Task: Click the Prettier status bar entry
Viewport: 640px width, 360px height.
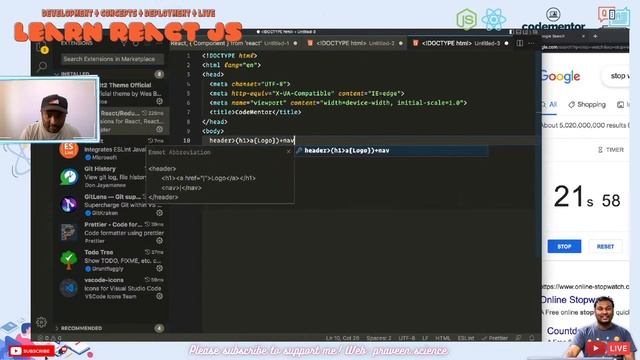Action: click(494, 338)
